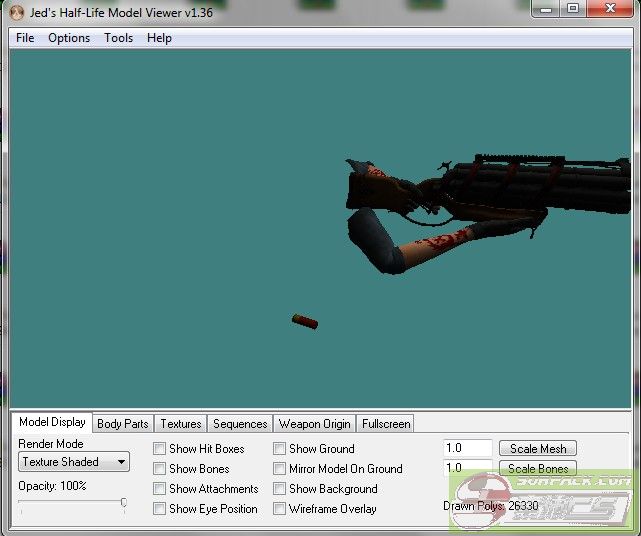Expand the Render Mode dropdown
The image size is (641, 536).
[74, 462]
